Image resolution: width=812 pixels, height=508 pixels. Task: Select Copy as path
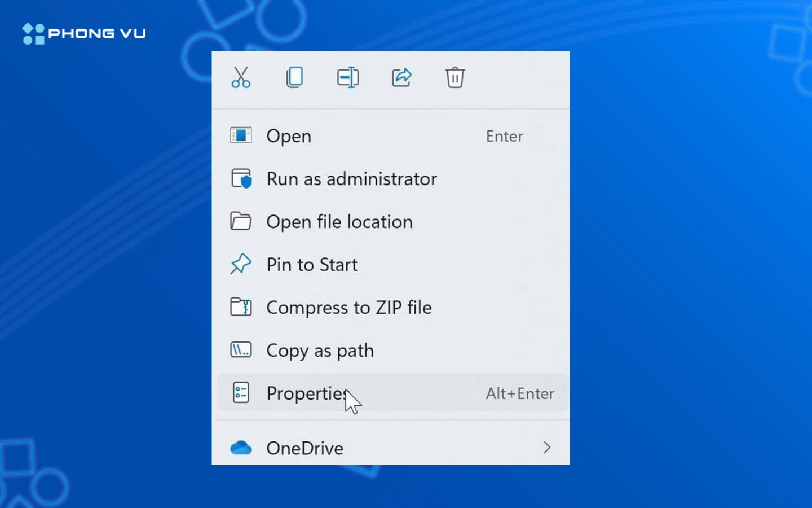pos(320,351)
